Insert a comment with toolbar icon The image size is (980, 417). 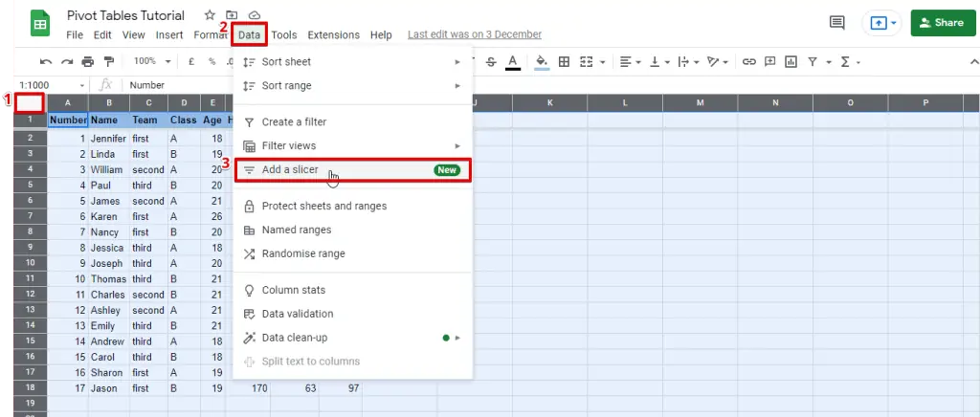pos(770,62)
